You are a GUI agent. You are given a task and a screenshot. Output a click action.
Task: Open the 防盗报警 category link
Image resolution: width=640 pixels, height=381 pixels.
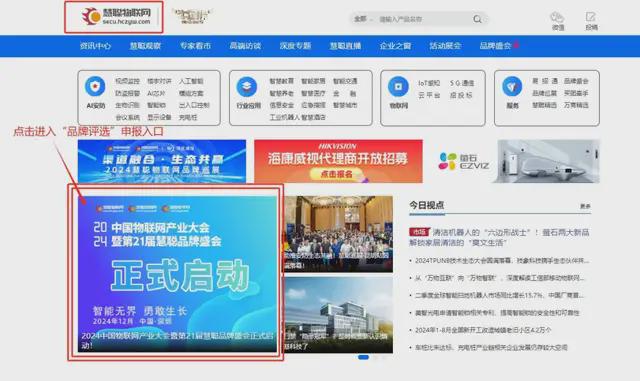(x=127, y=93)
